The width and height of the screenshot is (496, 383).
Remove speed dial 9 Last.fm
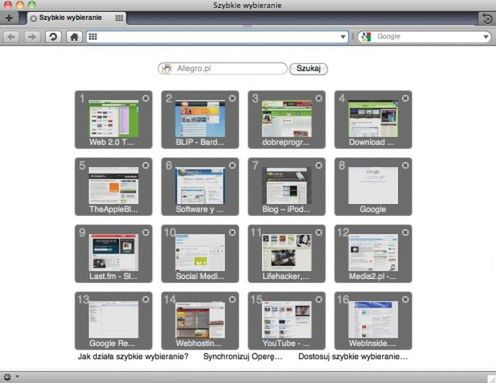146,232
